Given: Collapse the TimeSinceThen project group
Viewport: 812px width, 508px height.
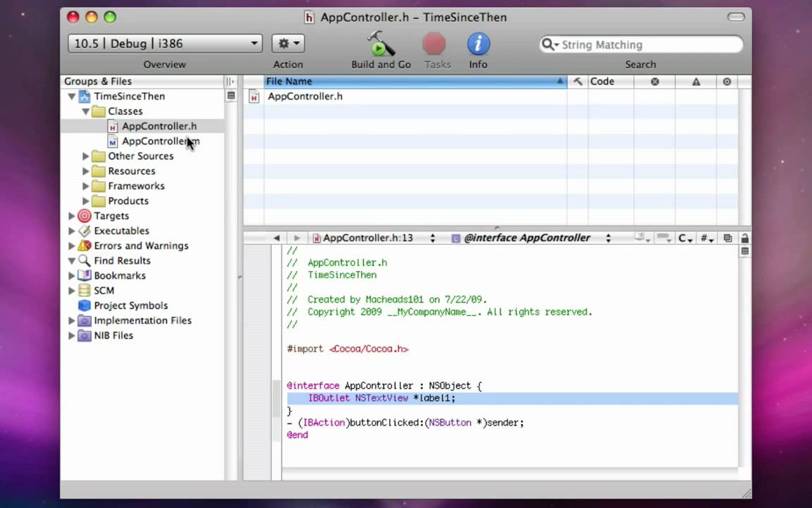Looking at the screenshot, I should tap(71, 97).
